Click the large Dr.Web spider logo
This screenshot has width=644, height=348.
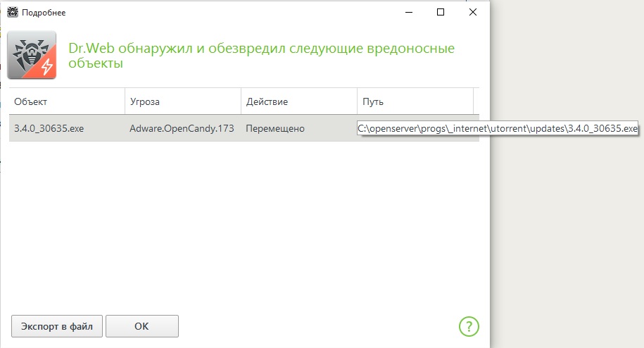pos(31,56)
